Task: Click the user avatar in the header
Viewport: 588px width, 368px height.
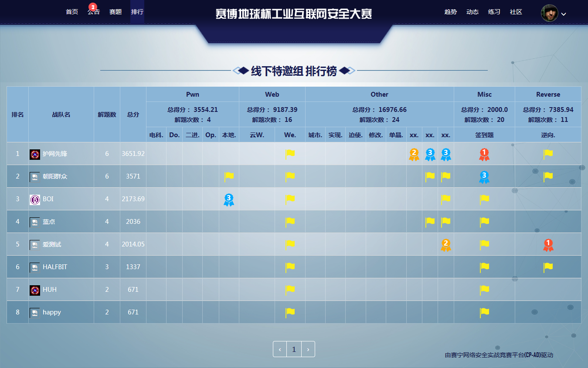Action: [x=550, y=13]
